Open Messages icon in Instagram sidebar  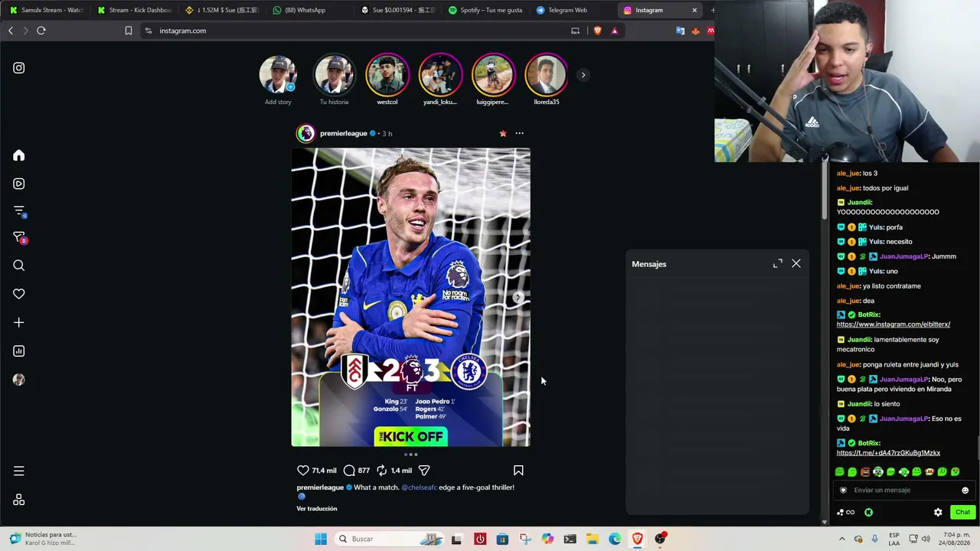pyautogui.click(x=19, y=238)
